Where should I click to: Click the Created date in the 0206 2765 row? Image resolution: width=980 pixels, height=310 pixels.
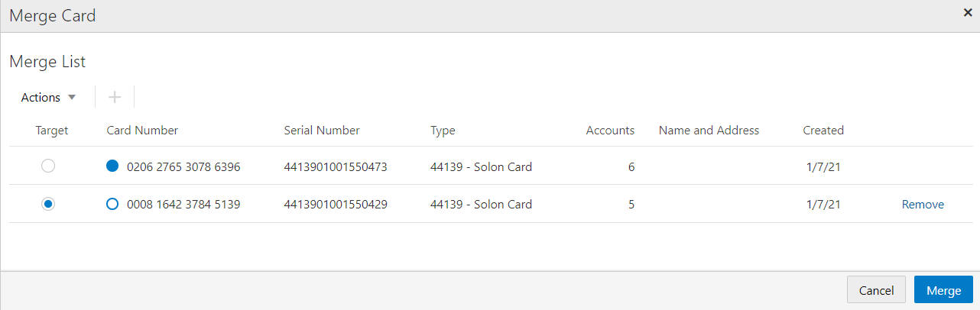(x=823, y=166)
